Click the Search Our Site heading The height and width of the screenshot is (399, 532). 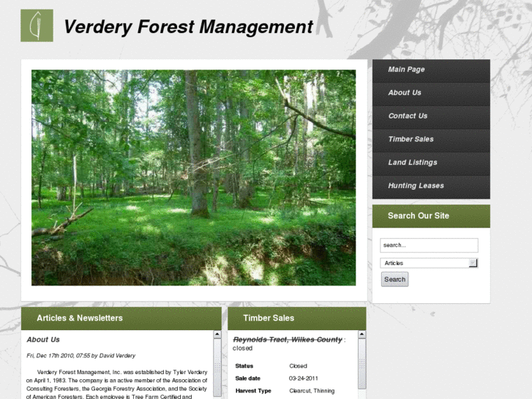coord(419,216)
